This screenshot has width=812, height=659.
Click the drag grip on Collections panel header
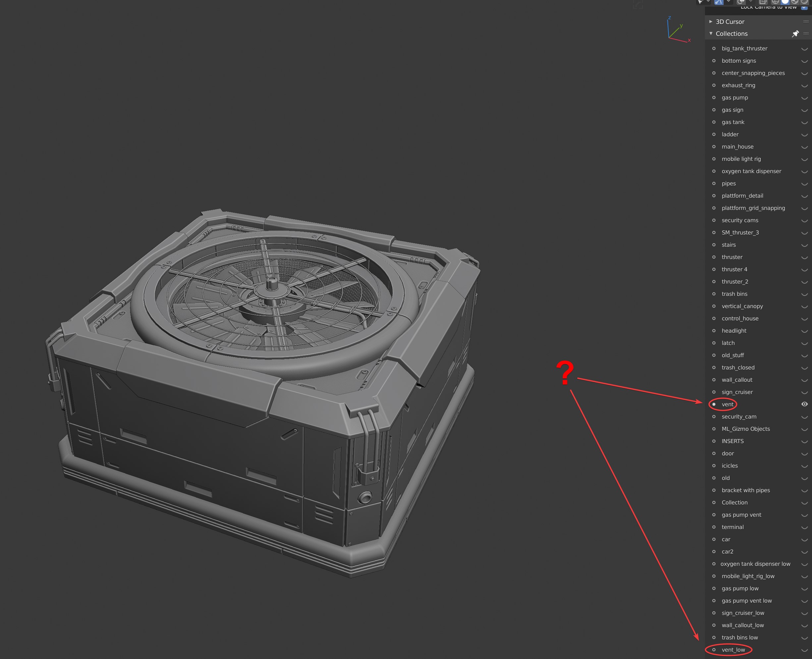pos(806,34)
